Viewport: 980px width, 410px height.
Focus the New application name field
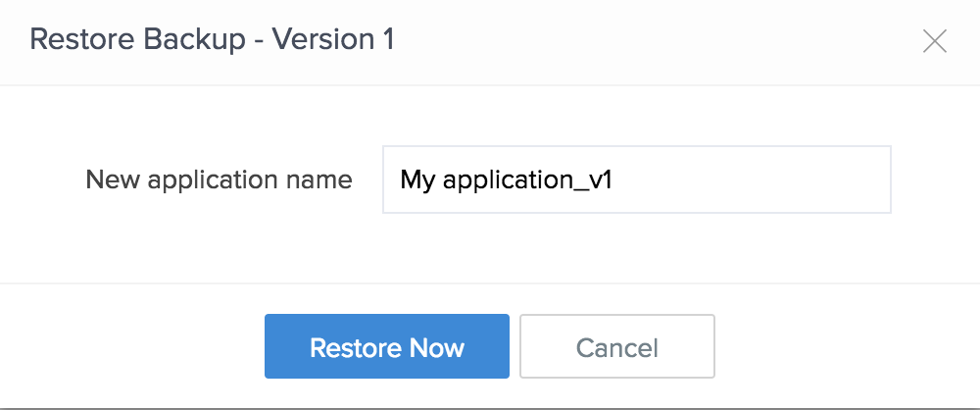pos(636,179)
